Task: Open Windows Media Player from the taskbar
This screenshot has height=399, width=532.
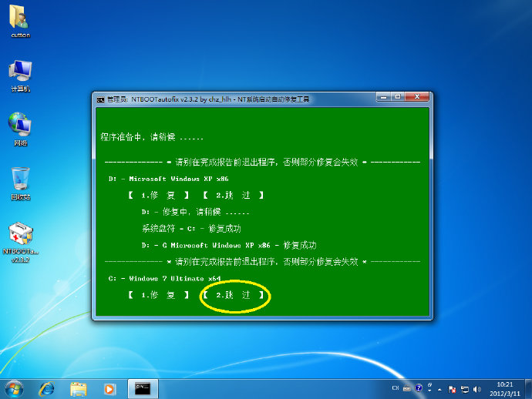Action: click(x=109, y=389)
